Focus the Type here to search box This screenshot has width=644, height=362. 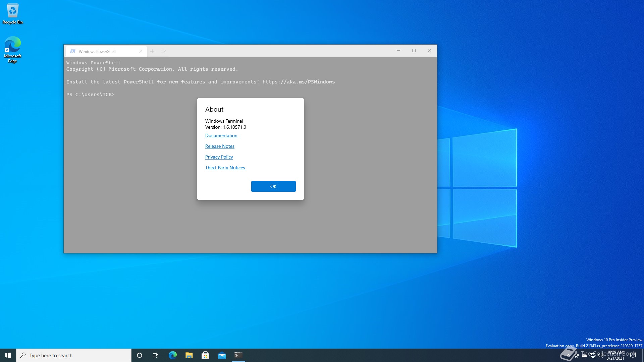point(74,355)
